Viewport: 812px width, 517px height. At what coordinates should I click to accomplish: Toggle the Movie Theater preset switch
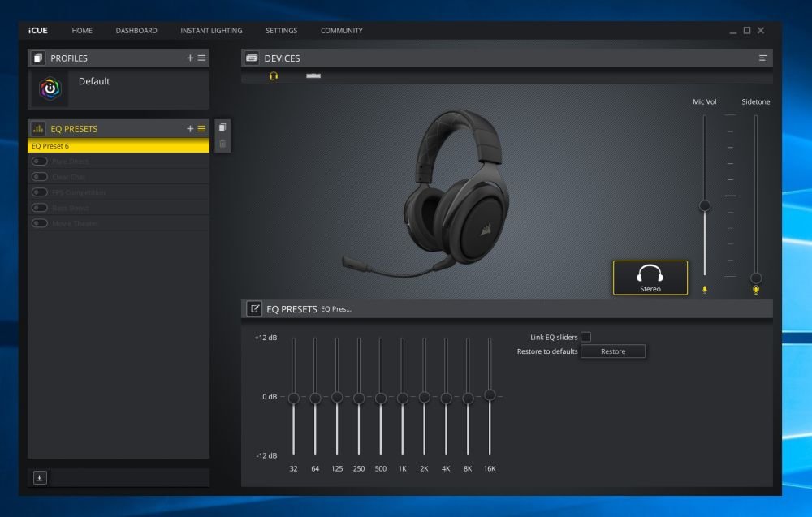point(39,223)
